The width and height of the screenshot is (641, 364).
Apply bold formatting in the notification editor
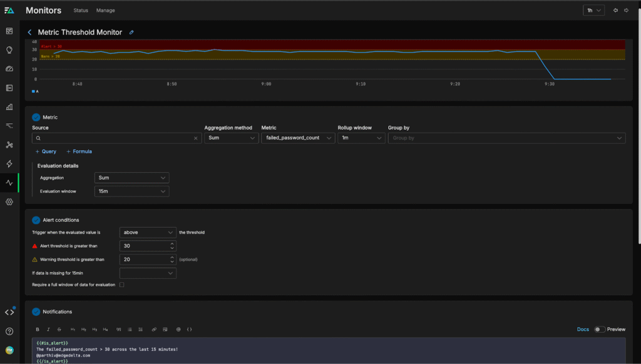(x=38, y=329)
